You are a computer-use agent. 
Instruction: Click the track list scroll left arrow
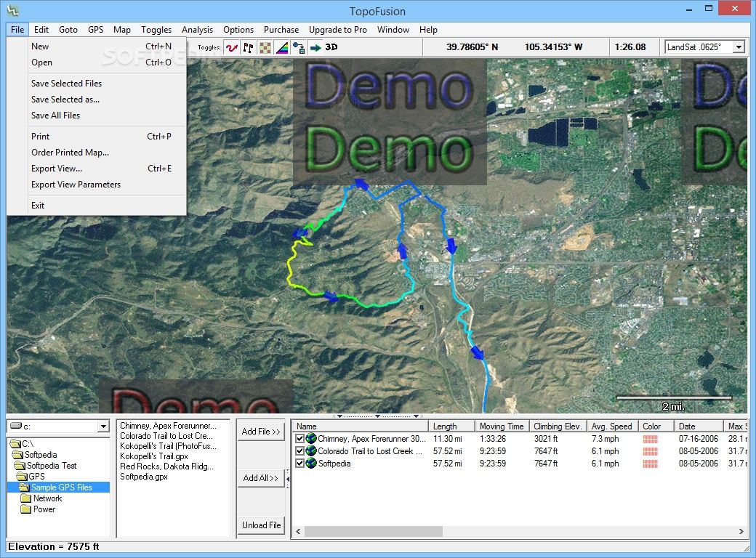tap(298, 532)
